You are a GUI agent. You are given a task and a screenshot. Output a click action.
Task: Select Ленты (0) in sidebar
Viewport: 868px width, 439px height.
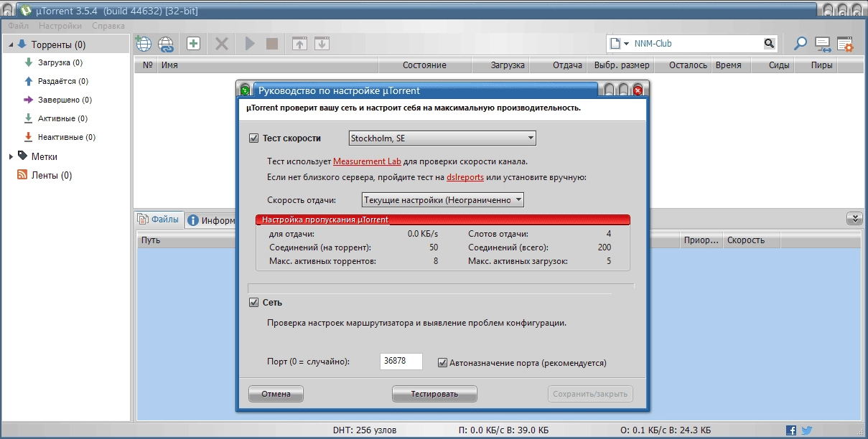coord(52,175)
